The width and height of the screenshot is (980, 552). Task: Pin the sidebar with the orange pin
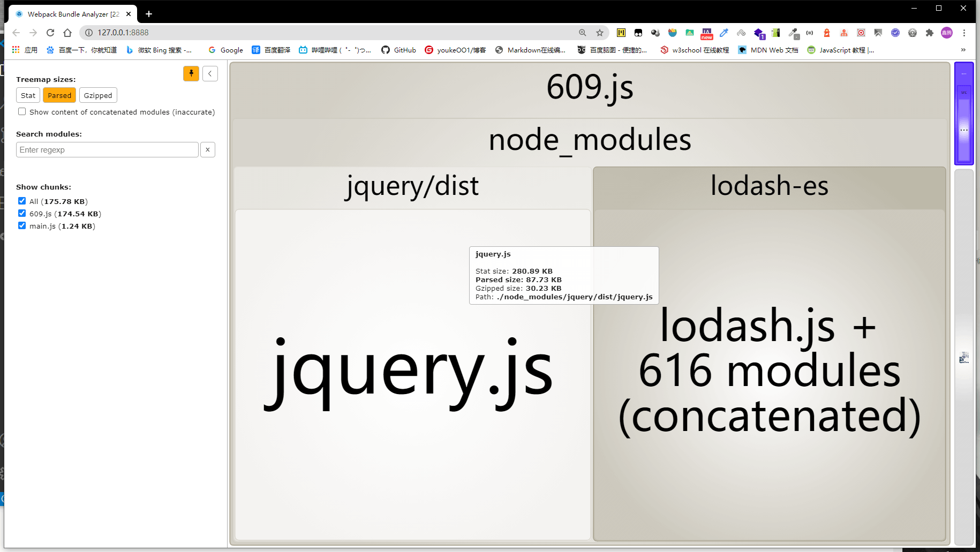coord(191,73)
